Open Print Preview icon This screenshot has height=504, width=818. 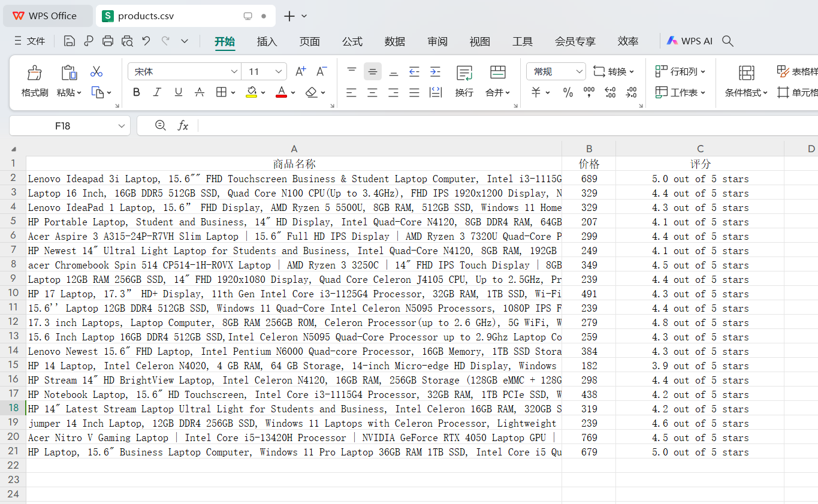(127, 41)
